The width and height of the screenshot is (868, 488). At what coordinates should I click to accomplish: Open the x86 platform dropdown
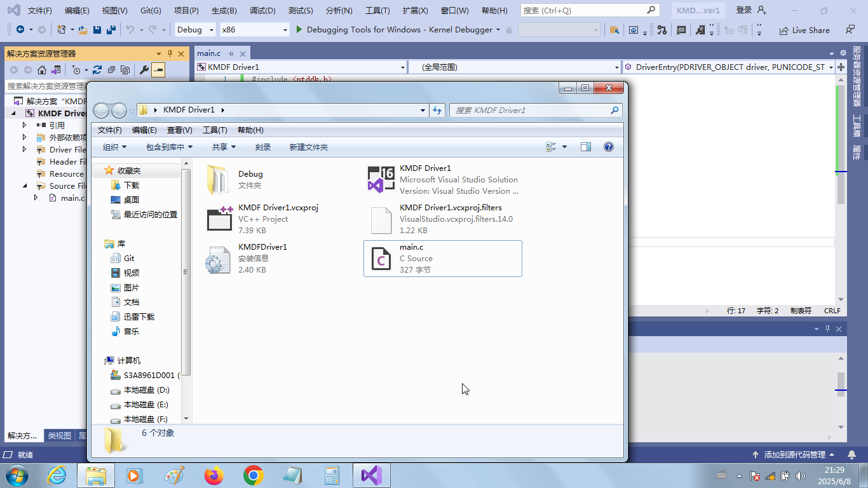[x=254, y=30]
